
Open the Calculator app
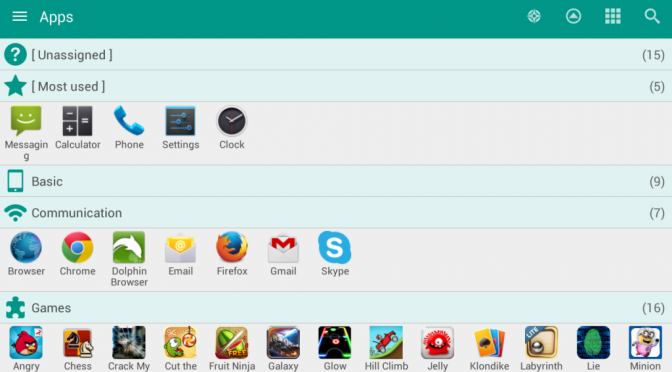(x=78, y=128)
